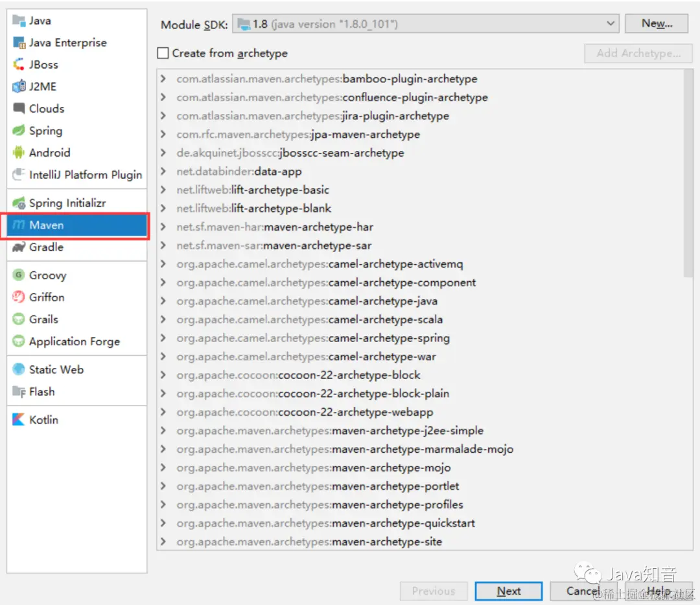This screenshot has height=605, width=700.
Task: Select camel-archetype-java entry
Action: [307, 301]
